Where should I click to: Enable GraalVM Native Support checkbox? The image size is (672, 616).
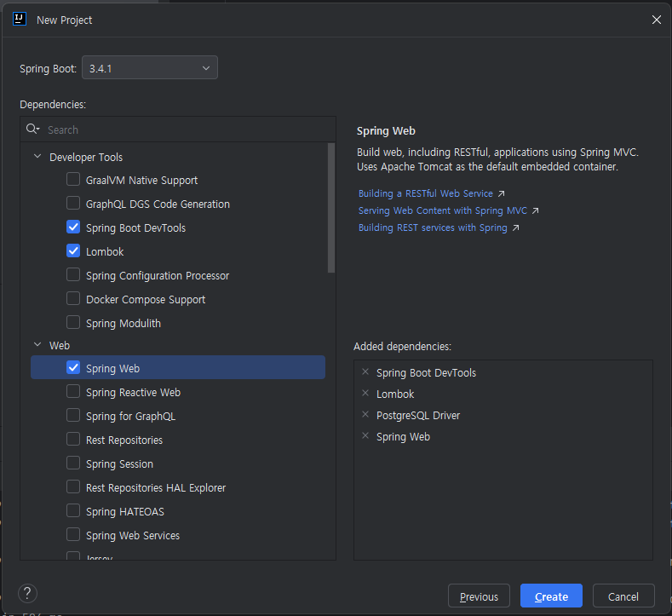pos(73,179)
